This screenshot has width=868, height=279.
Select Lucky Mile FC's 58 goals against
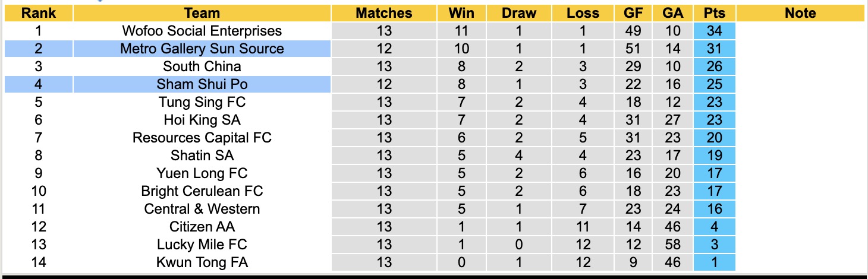pos(672,245)
